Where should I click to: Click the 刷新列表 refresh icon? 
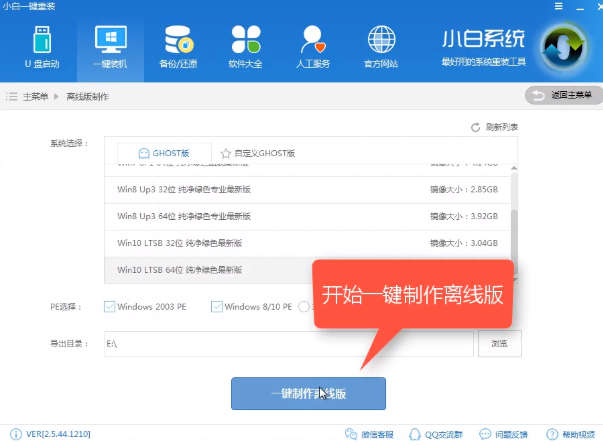[x=476, y=128]
